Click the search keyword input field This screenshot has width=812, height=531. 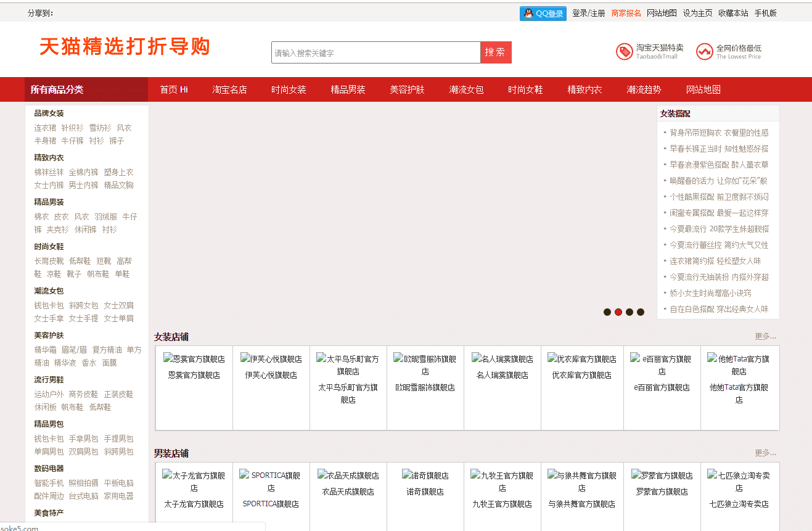pos(375,52)
